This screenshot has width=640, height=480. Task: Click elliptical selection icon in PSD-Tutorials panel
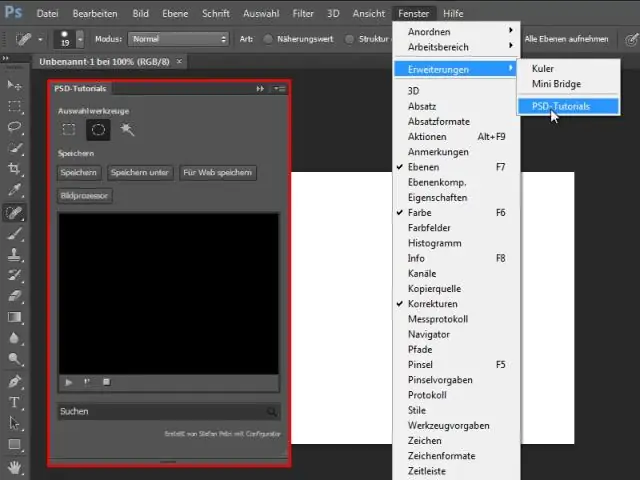point(98,130)
